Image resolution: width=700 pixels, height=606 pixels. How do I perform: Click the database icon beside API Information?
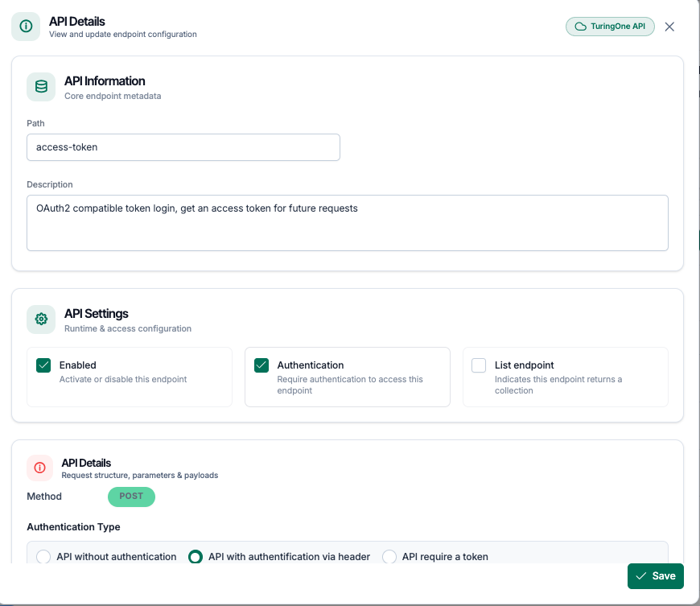pyautogui.click(x=41, y=87)
